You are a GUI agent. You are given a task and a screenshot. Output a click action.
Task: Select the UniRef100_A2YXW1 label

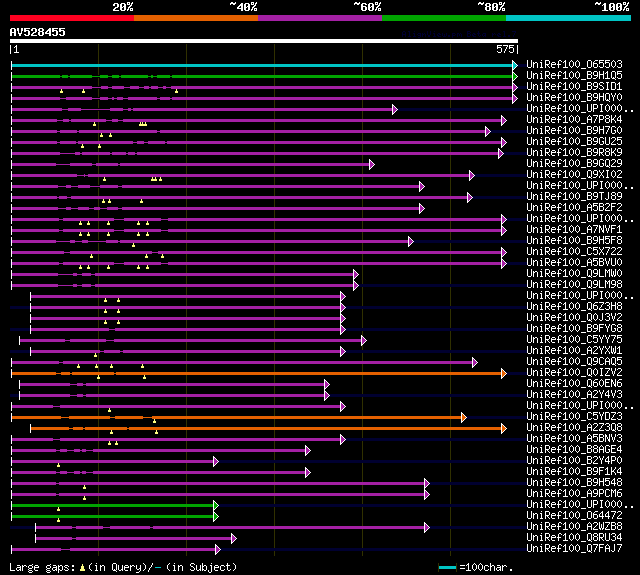(574, 351)
